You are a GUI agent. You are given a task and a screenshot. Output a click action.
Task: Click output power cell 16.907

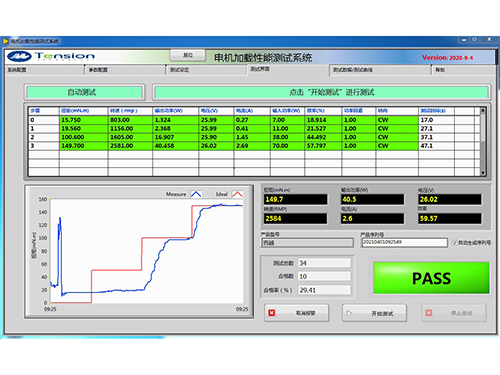tap(176, 137)
